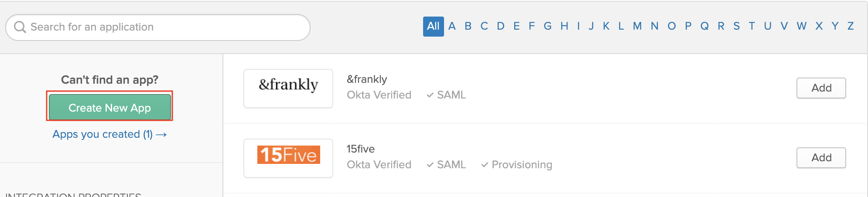Viewport: 868px width, 197px height.
Task: Filter apps by letter J
Action: point(591,26)
